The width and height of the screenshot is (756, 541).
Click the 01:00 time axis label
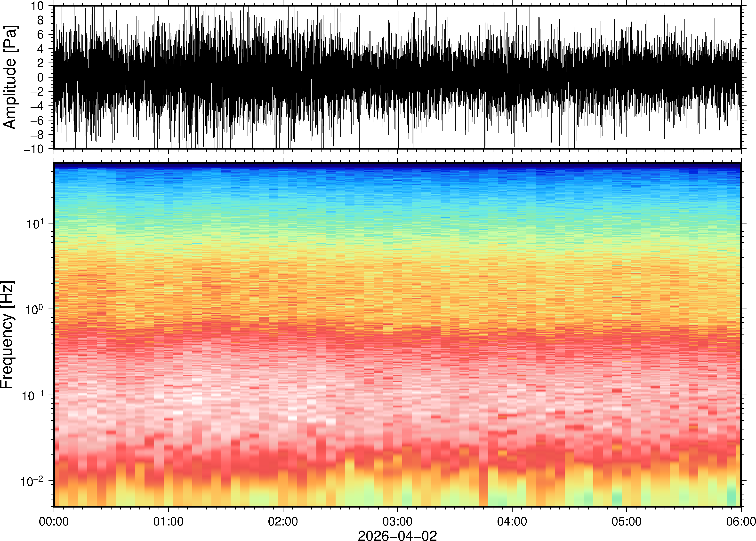[x=168, y=521]
